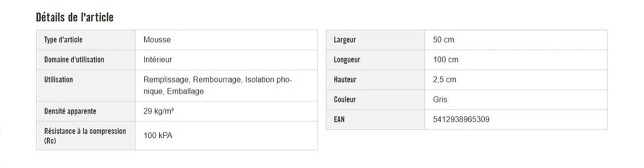The height and width of the screenshot is (168, 644).
Task: Click the "Utilisation" row label
Action: click(x=58, y=80)
